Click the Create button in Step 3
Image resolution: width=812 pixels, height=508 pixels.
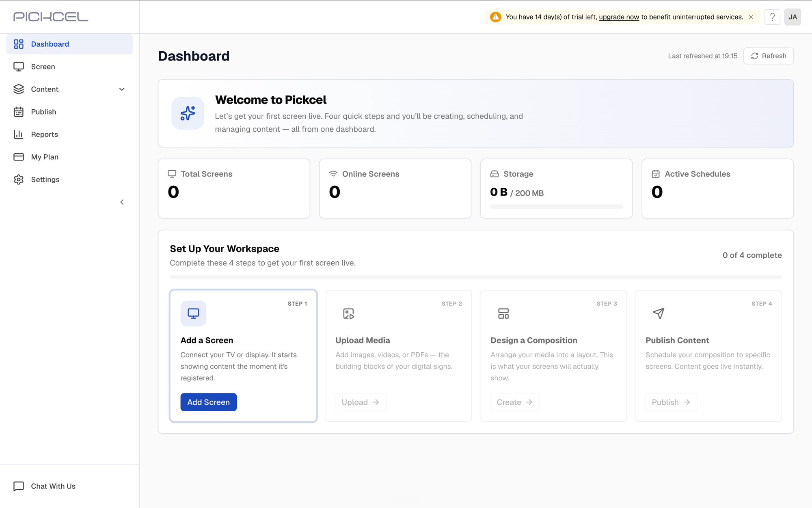(515, 402)
